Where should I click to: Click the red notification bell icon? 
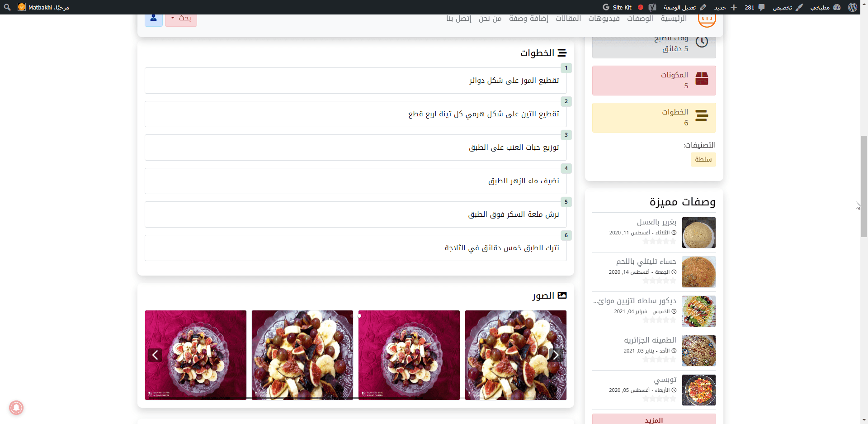[x=16, y=408]
